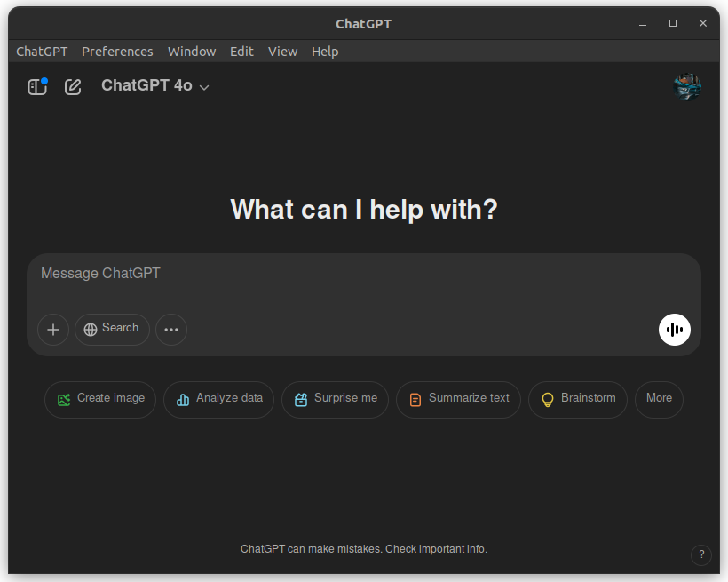Viewport: 728px width, 582px height.
Task: Show More suggestion chips
Action: (x=659, y=399)
